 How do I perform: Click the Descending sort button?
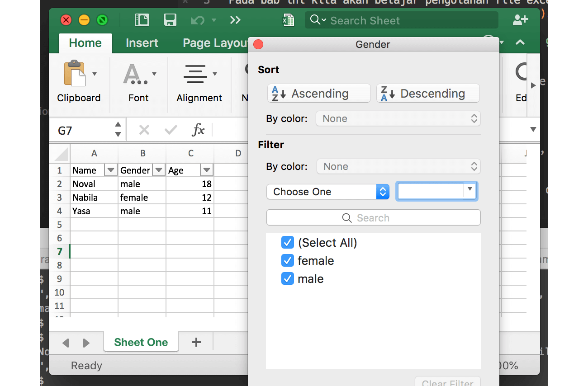pos(427,93)
